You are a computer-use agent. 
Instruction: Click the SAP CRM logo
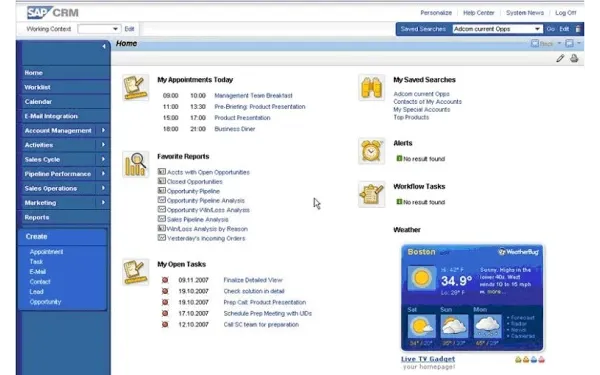click(x=53, y=13)
